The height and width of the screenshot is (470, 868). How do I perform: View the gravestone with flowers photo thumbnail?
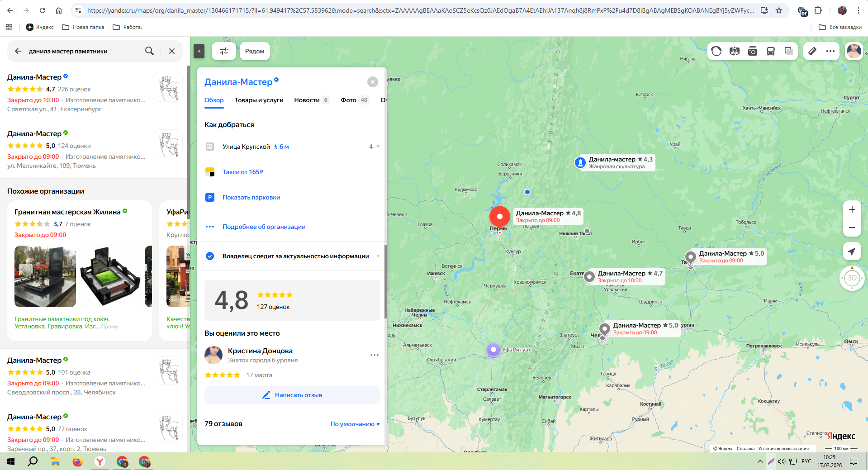click(45, 276)
